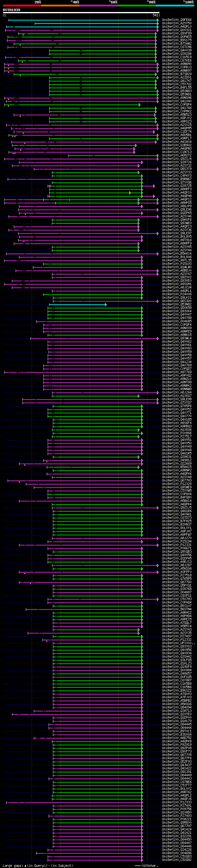
Task: Click the =100char. scale legend text
Action: tap(149, 866)
